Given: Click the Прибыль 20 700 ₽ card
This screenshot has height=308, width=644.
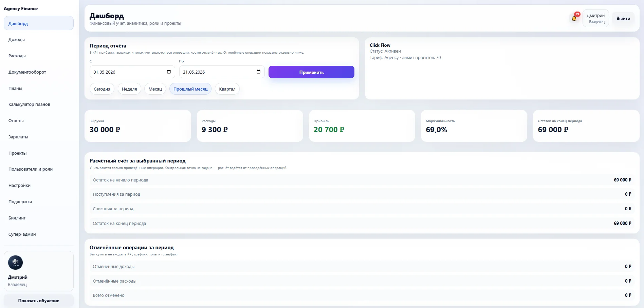Looking at the screenshot, I should coord(362,126).
